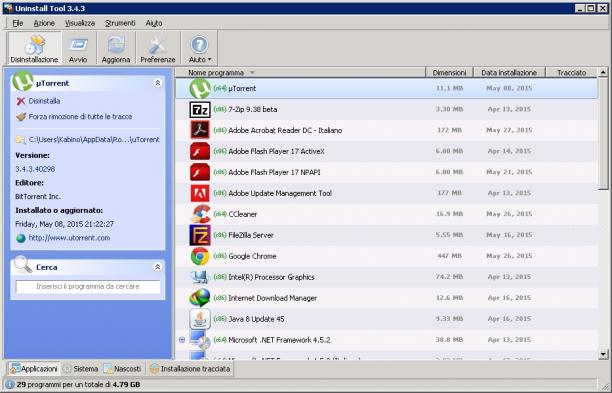
Task: Click the program search input field
Action: [x=88, y=286]
